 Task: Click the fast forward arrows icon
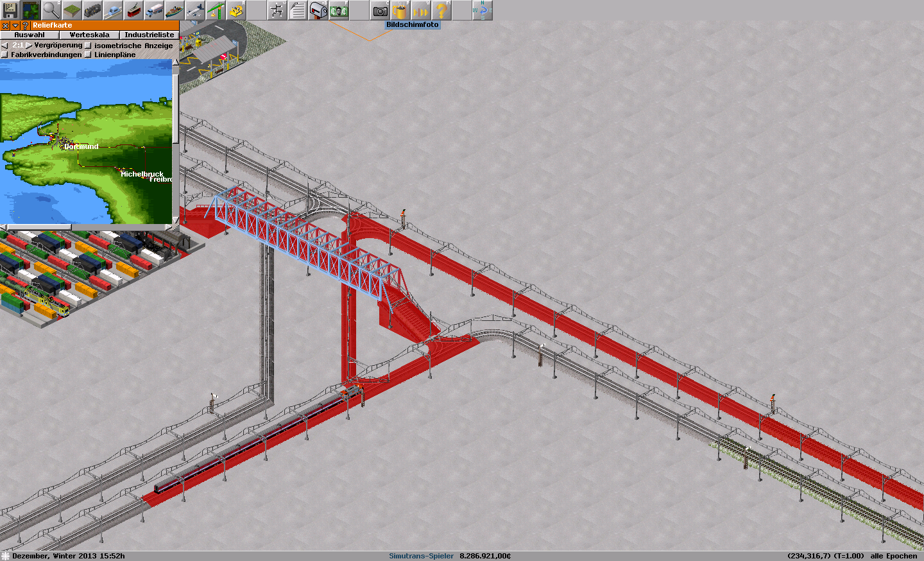pos(421,10)
